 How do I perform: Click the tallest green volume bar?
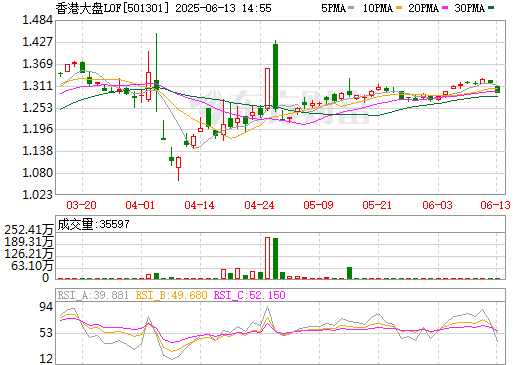pos(275,258)
